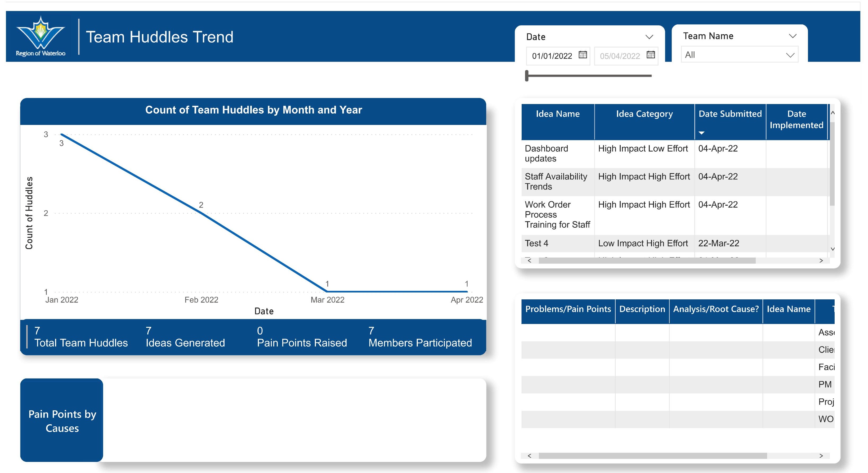Click pain points table horizontal scrollbar
Viewport: 868px width, 473px height.
pyautogui.click(x=652, y=456)
